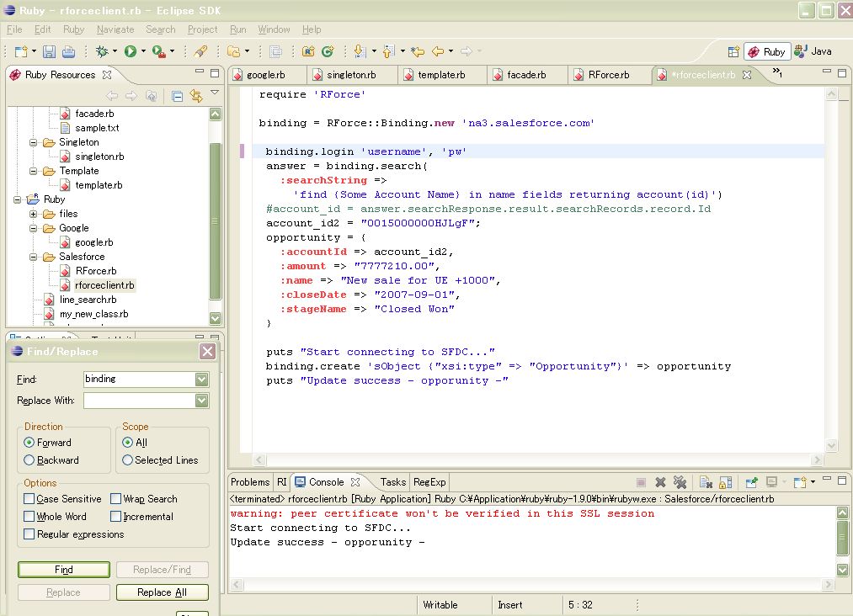Click the green Run button icon

130,51
